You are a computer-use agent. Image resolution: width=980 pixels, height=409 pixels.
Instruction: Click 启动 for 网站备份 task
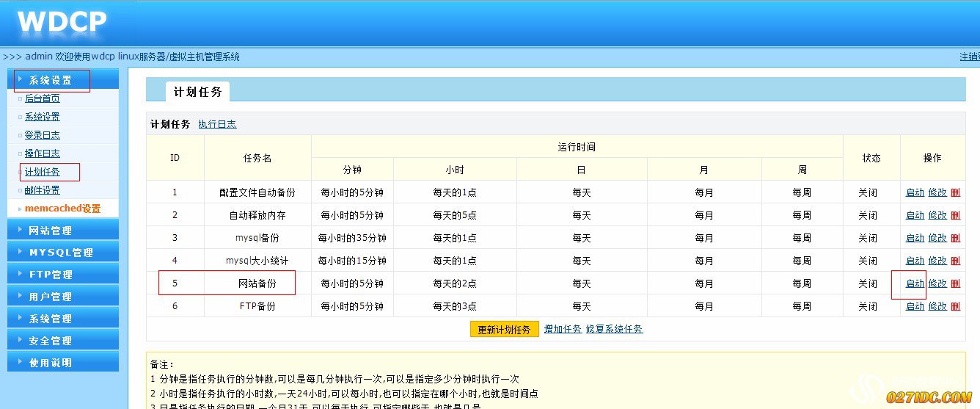[x=915, y=283]
